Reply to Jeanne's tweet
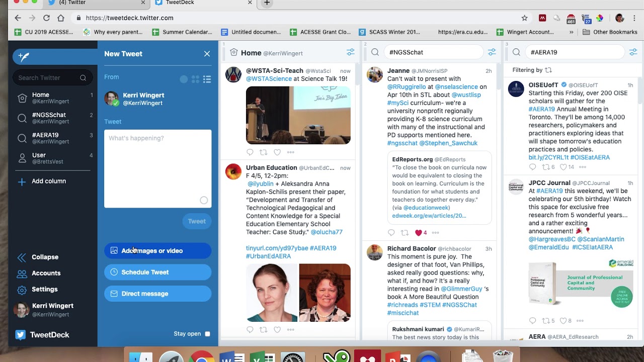 click(x=391, y=233)
